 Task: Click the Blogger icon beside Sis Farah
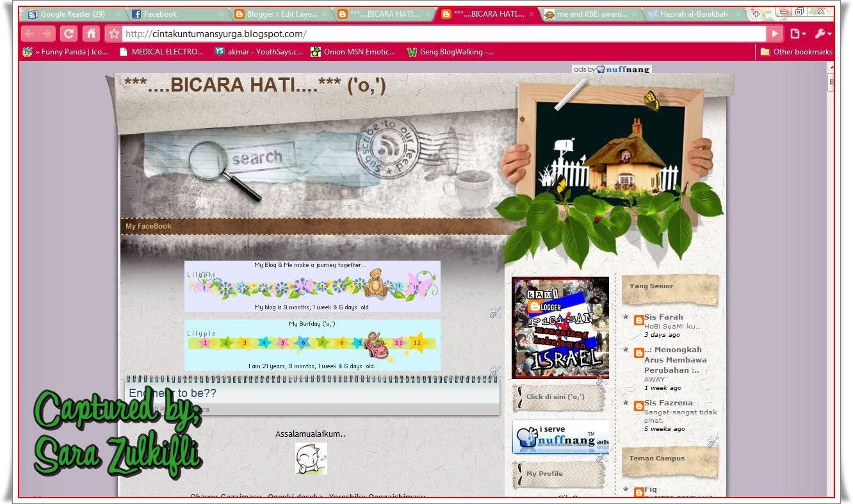tap(638, 320)
